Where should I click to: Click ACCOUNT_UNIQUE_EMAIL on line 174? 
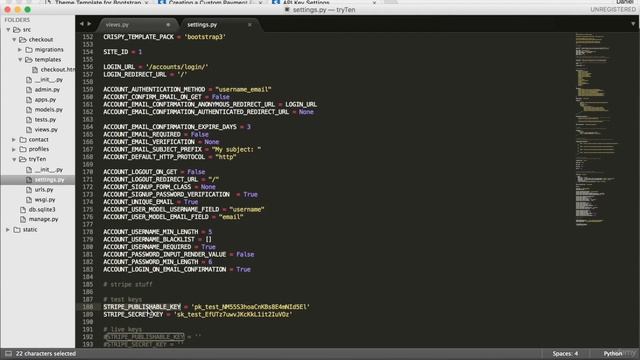click(x=138, y=202)
